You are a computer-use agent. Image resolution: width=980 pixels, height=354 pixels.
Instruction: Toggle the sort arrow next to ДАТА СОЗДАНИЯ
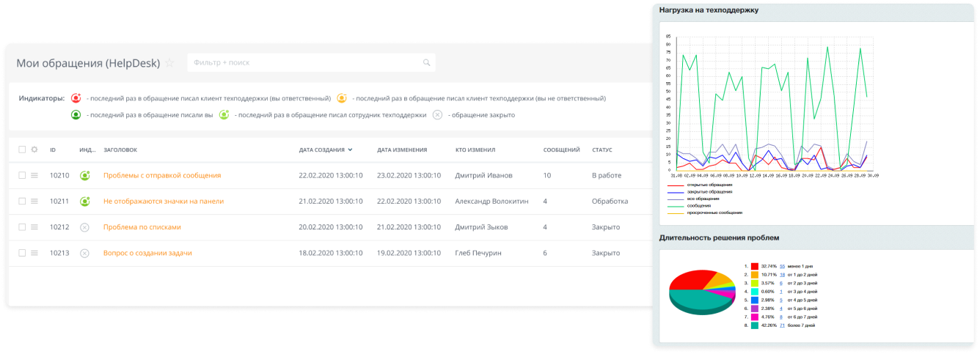click(x=350, y=150)
